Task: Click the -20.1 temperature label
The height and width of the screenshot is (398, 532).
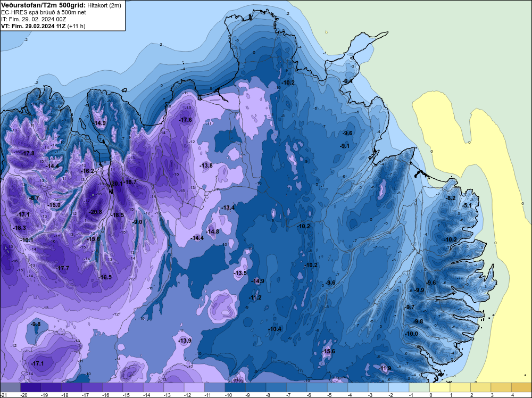Action: point(115,184)
